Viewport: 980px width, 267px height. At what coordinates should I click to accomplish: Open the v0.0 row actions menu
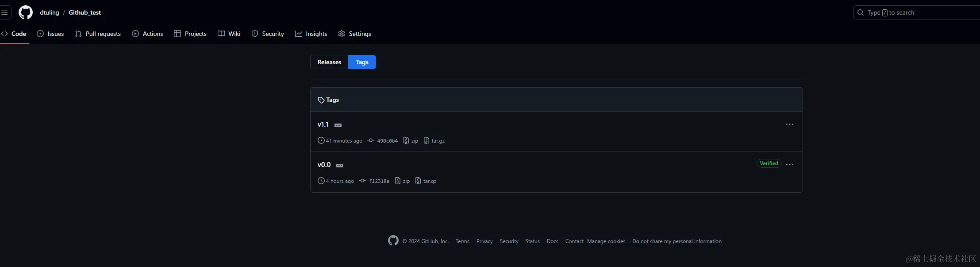pos(790,164)
